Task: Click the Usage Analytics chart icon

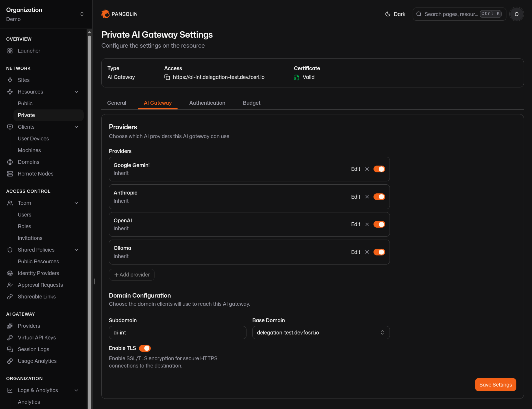Action: [10, 361]
